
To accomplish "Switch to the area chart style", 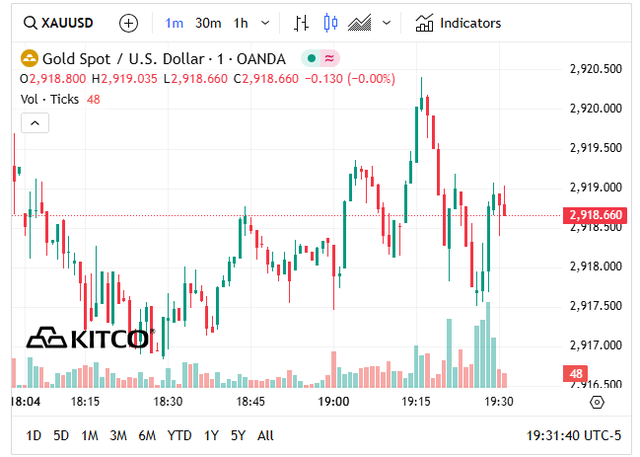I will pos(360,23).
